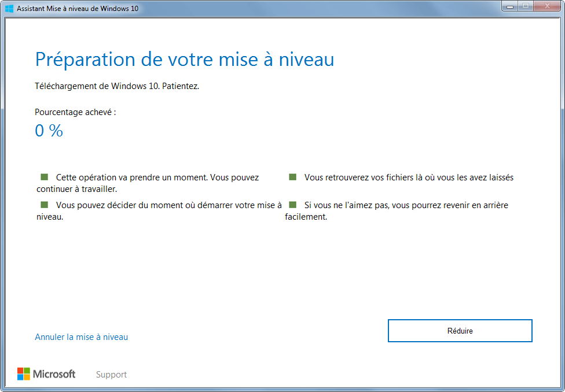Click the Windows icon in title bar

pos(9,8)
